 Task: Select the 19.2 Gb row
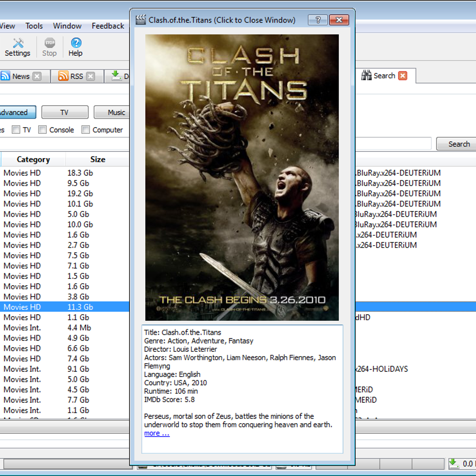65,194
